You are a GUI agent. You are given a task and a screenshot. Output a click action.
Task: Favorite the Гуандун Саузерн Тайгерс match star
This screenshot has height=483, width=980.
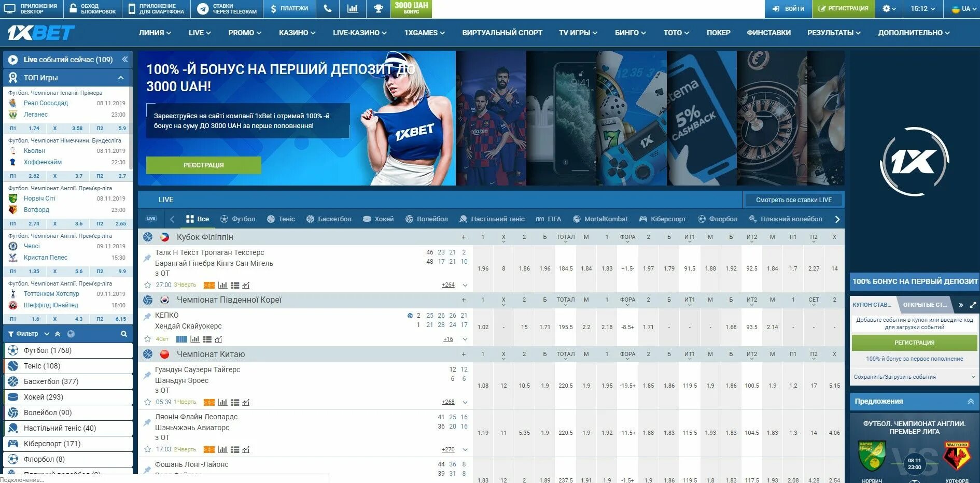pyautogui.click(x=147, y=402)
